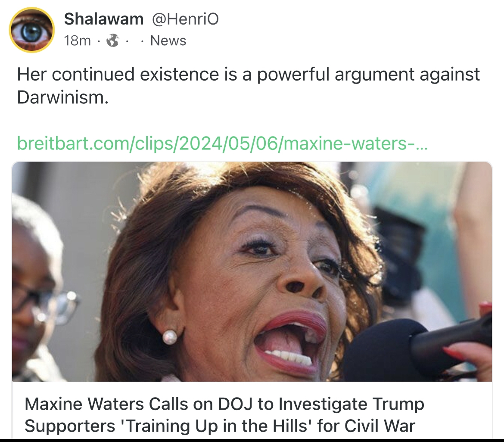Click the dot separator before News

pyautogui.click(x=142, y=41)
